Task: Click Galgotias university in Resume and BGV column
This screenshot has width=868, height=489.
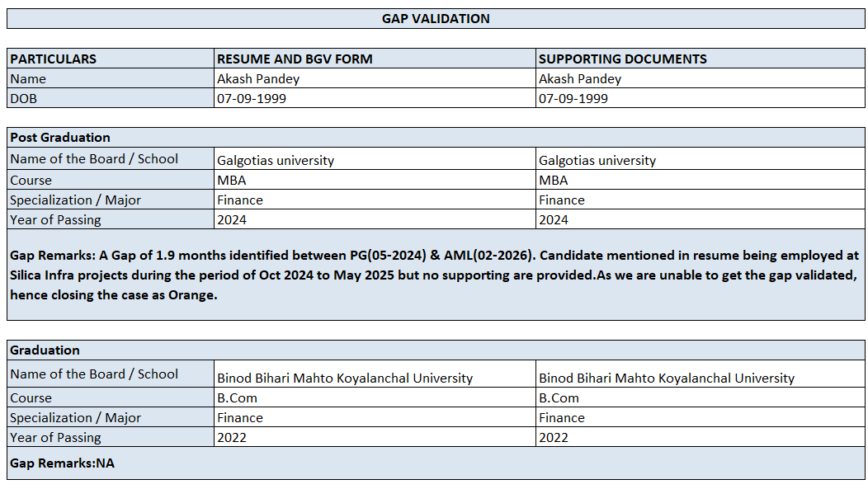Action: pyautogui.click(x=276, y=161)
